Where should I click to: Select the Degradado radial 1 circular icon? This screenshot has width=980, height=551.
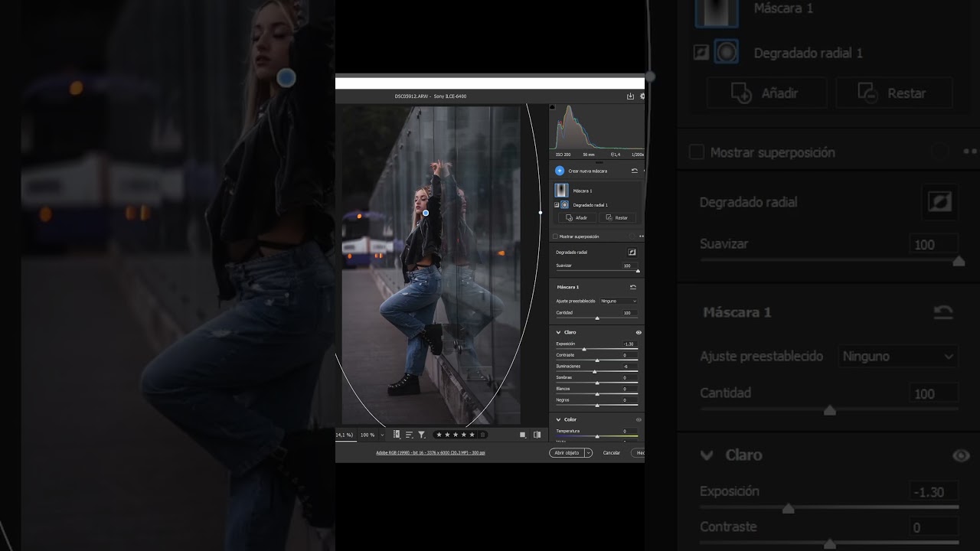pos(565,205)
